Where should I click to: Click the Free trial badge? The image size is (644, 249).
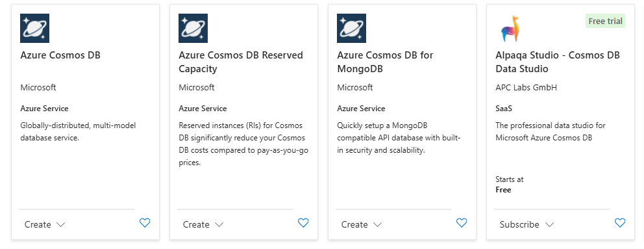pyautogui.click(x=606, y=21)
